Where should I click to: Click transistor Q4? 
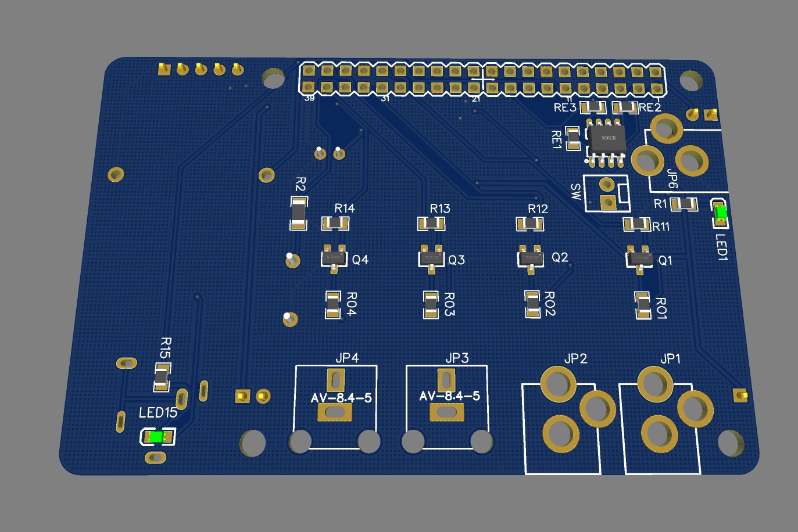click(334, 257)
